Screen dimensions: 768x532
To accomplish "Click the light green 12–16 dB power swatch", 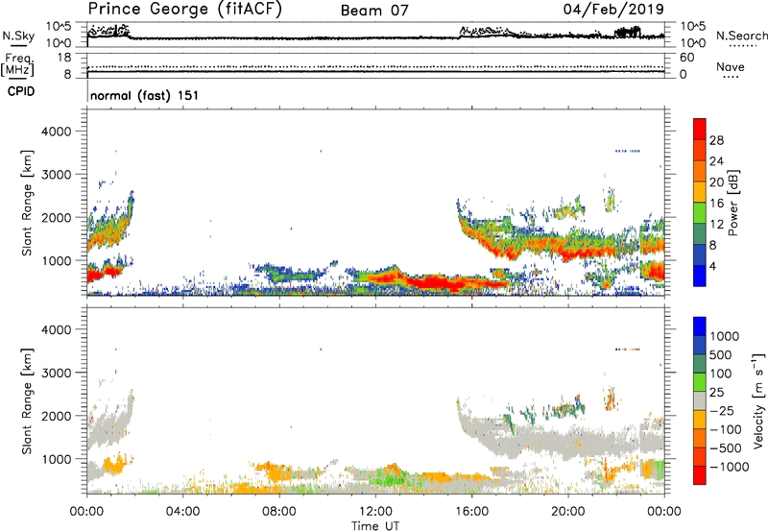I will [700, 213].
